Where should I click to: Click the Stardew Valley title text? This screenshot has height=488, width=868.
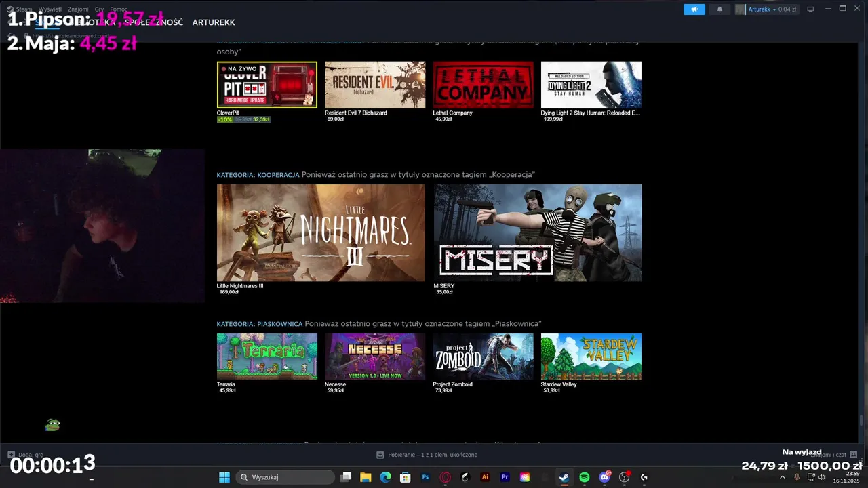coord(559,384)
